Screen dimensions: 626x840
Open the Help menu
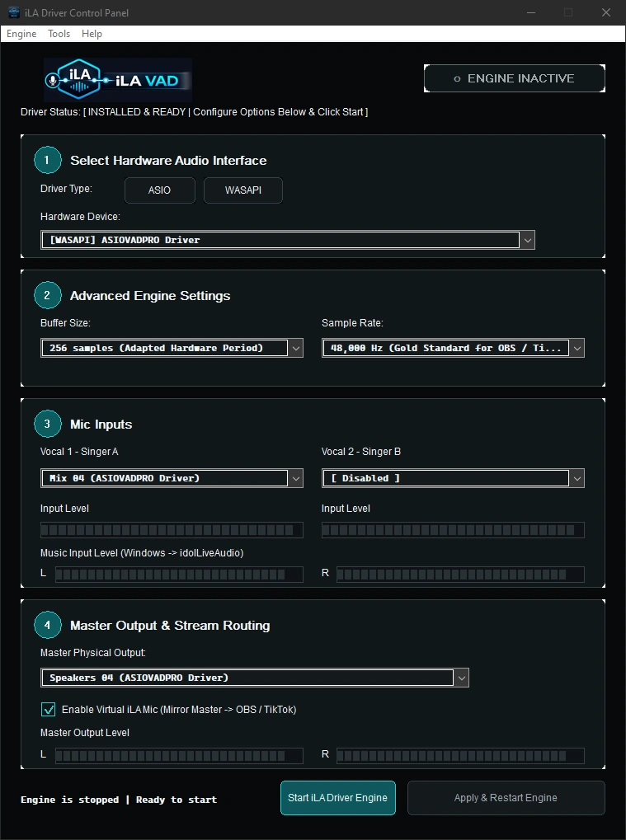(x=92, y=34)
